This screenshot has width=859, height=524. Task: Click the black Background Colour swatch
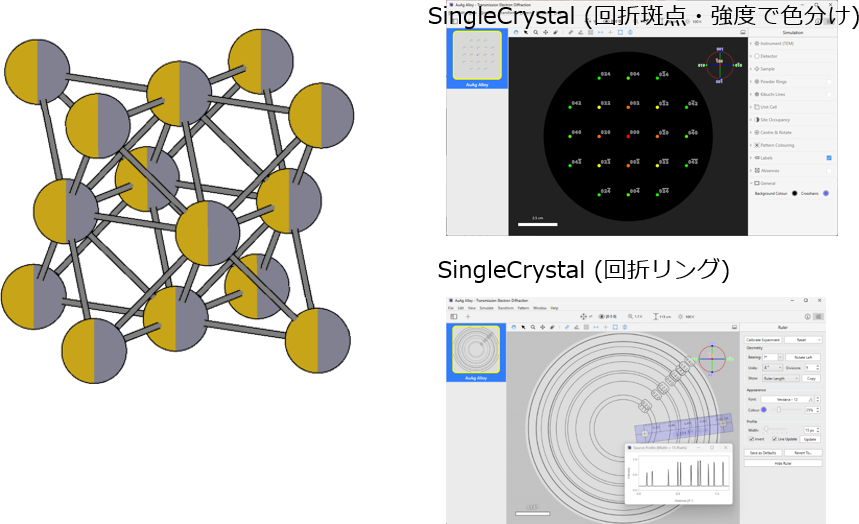(794, 192)
